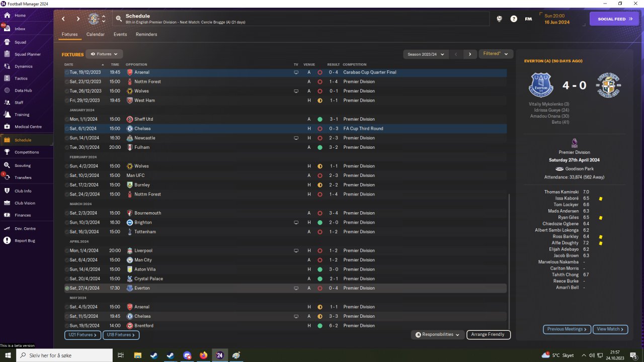Click the Everton crest in match summary
Image resolution: width=644 pixels, height=362 pixels.
tap(541, 85)
